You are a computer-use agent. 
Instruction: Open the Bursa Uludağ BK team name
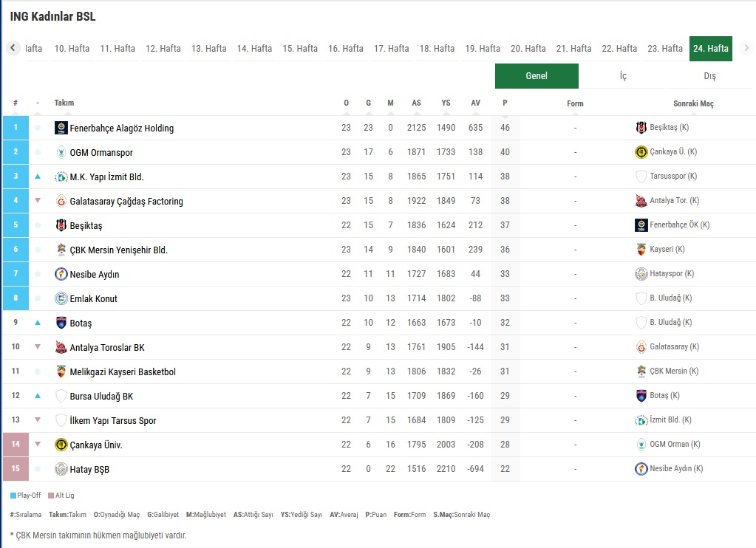tap(101, 396)
